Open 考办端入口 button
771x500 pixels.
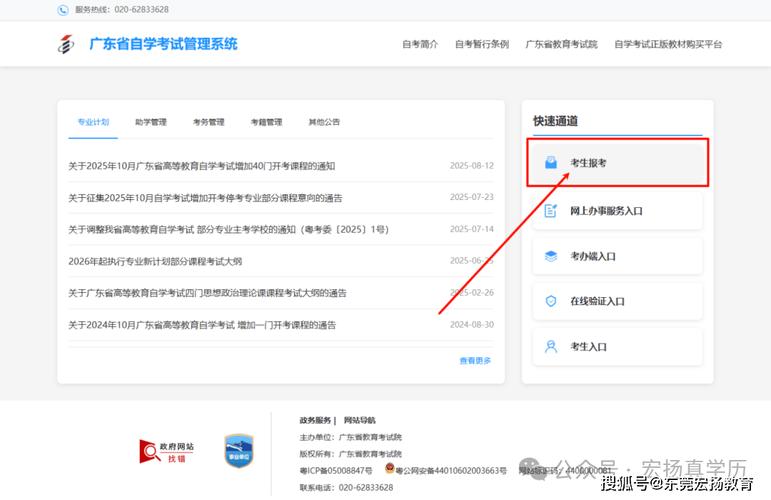tap(618, 256)
